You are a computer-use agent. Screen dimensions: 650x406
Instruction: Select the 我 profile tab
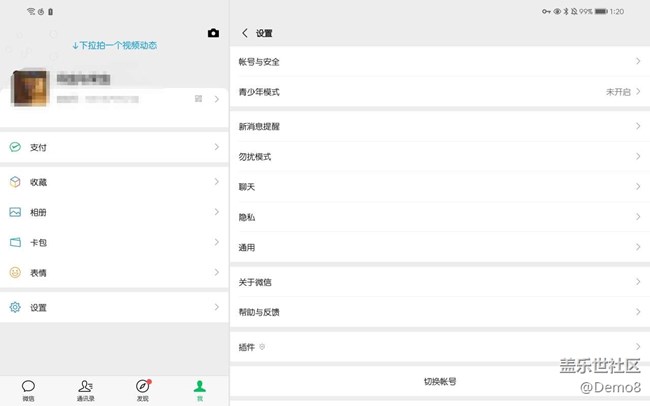click(200, 389)
